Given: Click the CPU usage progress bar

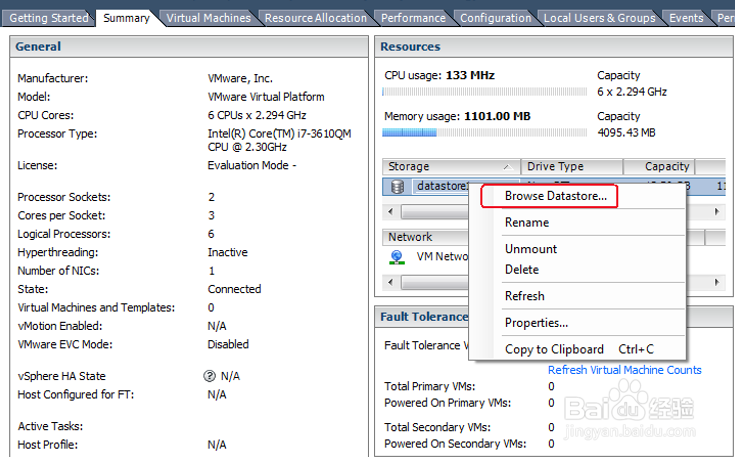Looking at the screenshot, I should coord(484,91).
